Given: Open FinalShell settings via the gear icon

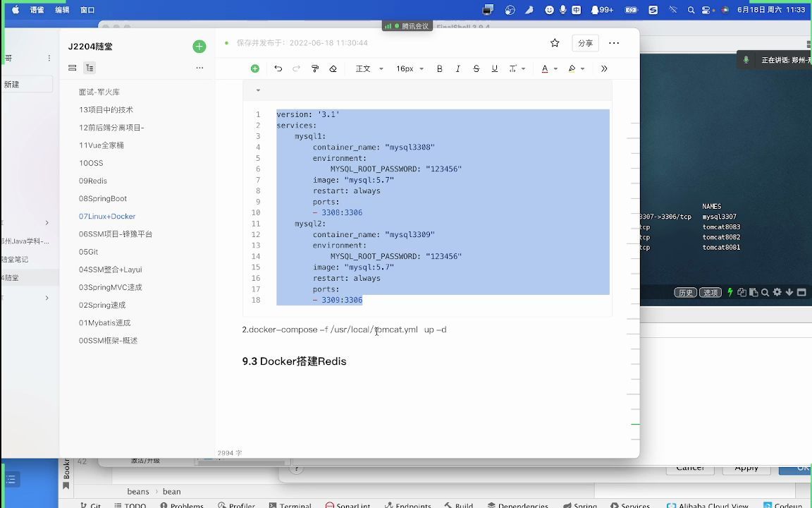Looking at the screenshot, I should [777, 292].
